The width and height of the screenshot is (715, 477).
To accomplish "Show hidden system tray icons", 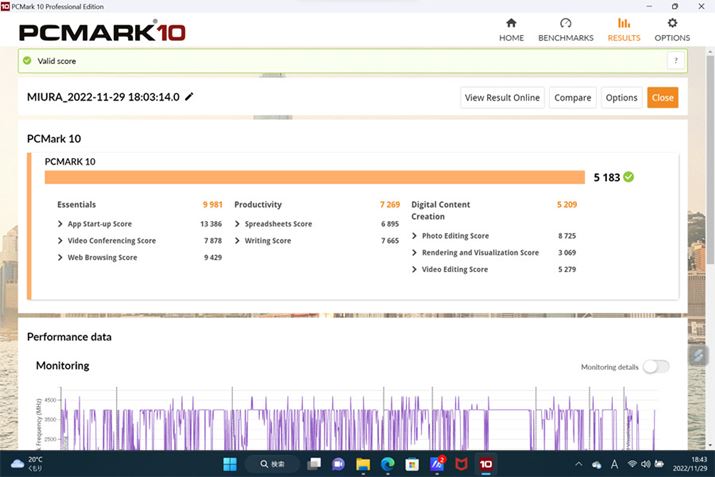I will coord(578,464).
